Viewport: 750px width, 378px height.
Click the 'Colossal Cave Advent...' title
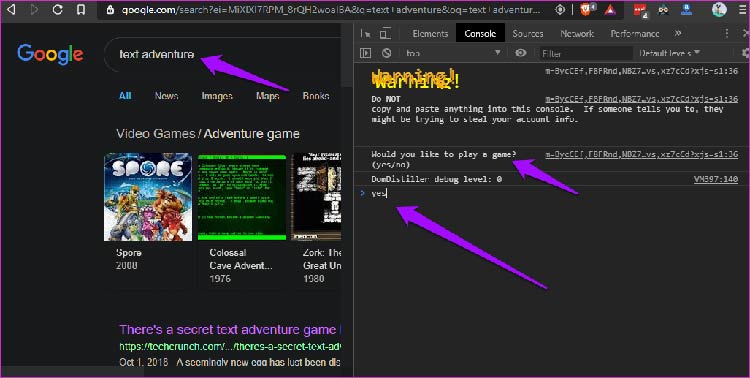pyautogui.click(x=241, y=259)
